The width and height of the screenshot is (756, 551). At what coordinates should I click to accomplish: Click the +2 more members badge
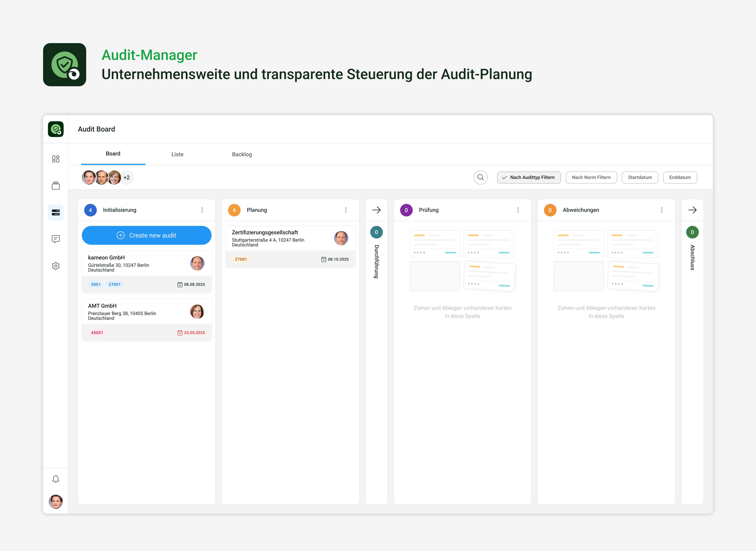coord(127,177)
